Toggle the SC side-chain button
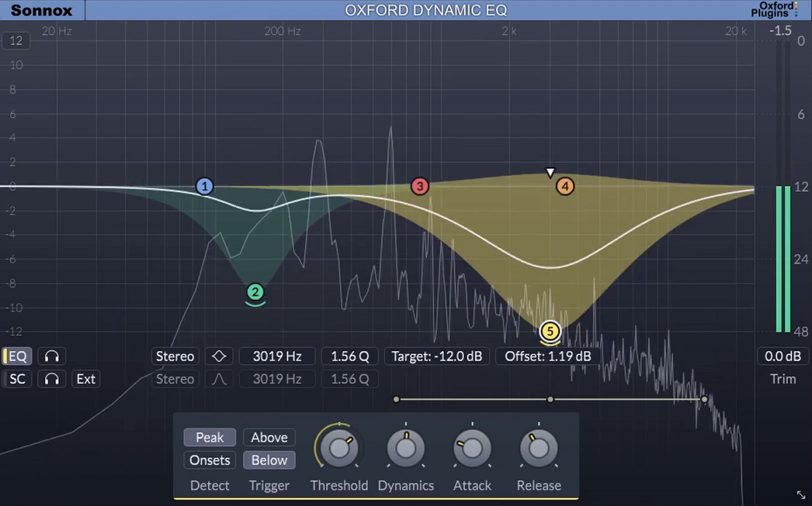Viewport: 812px width, 506px height. (17, 379)
